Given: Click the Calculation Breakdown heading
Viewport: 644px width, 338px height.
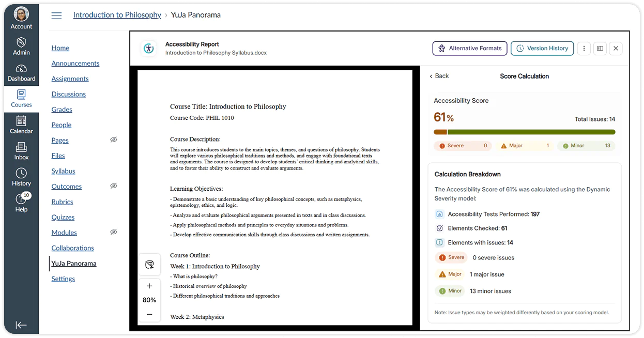Looking at the screenshot, I should [468, 175].
